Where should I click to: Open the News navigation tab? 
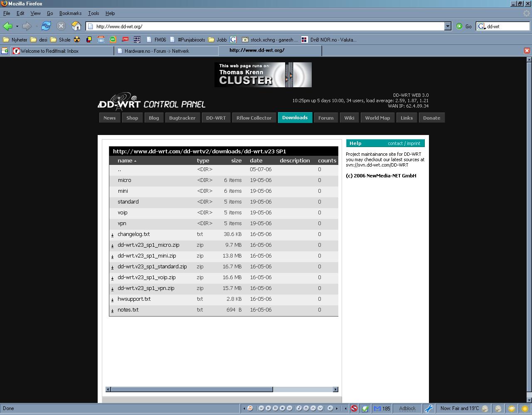pyautogui.click(x=109, y=118)
